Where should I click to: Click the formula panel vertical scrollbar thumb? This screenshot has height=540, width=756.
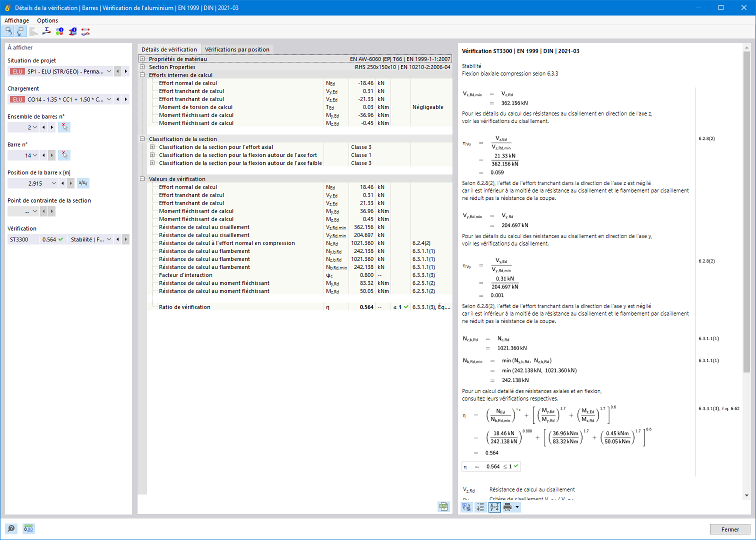pos(747,212)
